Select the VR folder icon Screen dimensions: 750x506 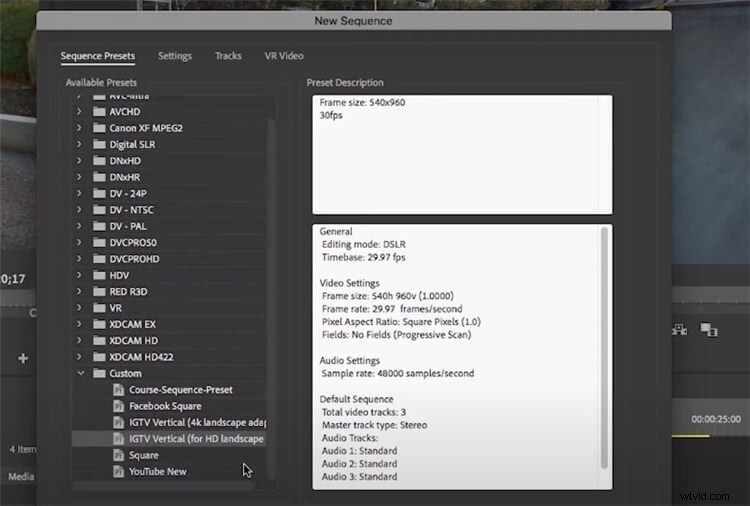click(x=99, y=308)
